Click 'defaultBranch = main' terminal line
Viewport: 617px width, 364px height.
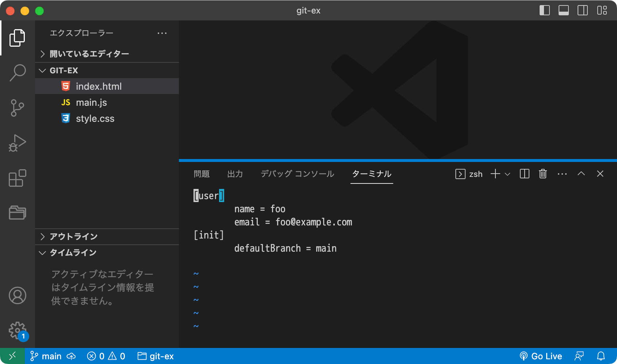[285, 248]
